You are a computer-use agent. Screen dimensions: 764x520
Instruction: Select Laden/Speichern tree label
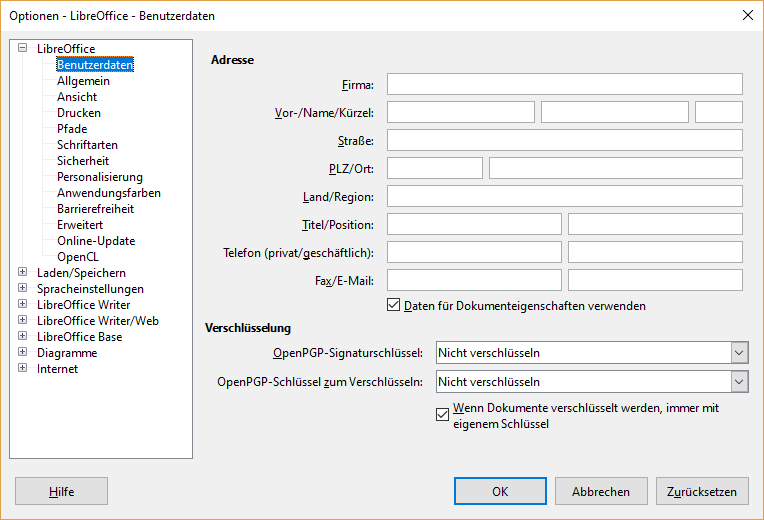pyautogui.click(x=81, y=273)
